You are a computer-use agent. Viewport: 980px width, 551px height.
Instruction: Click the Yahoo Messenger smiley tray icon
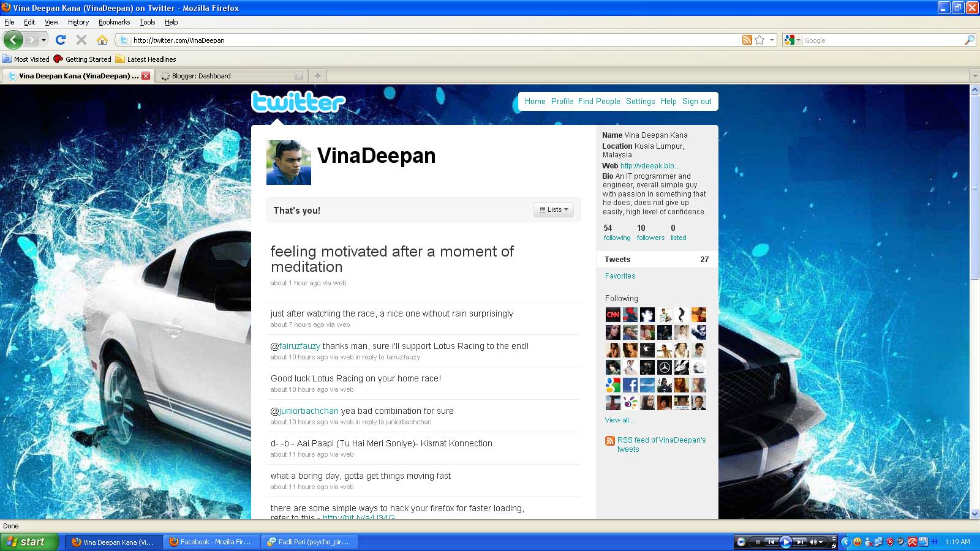click(x=857, y=542)
